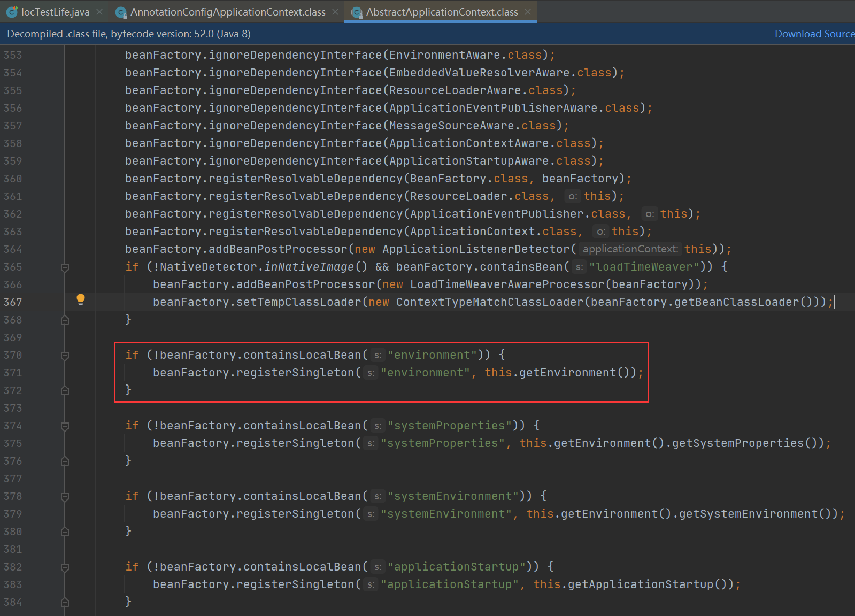The width and height of the screenshot is (855, 616).
Task: Click 'inNativeImage' method call on line 365
Action: [x=309, y=267]
